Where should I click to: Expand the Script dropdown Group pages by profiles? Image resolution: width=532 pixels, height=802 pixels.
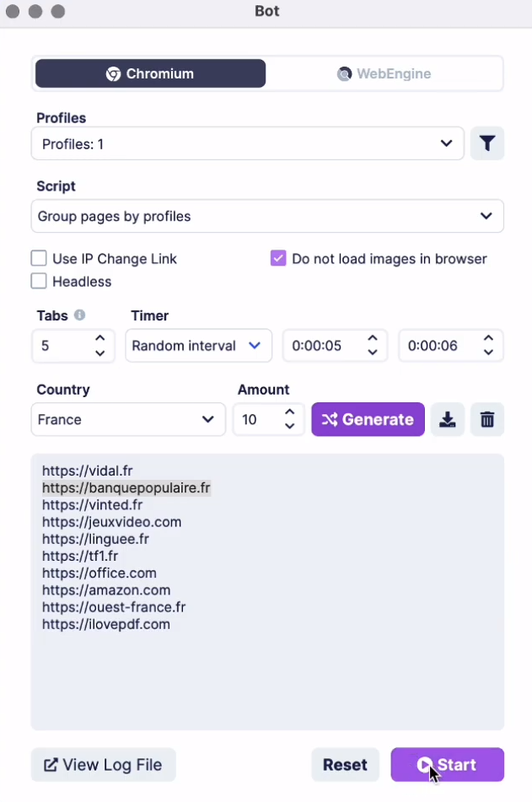pos(267,216)
